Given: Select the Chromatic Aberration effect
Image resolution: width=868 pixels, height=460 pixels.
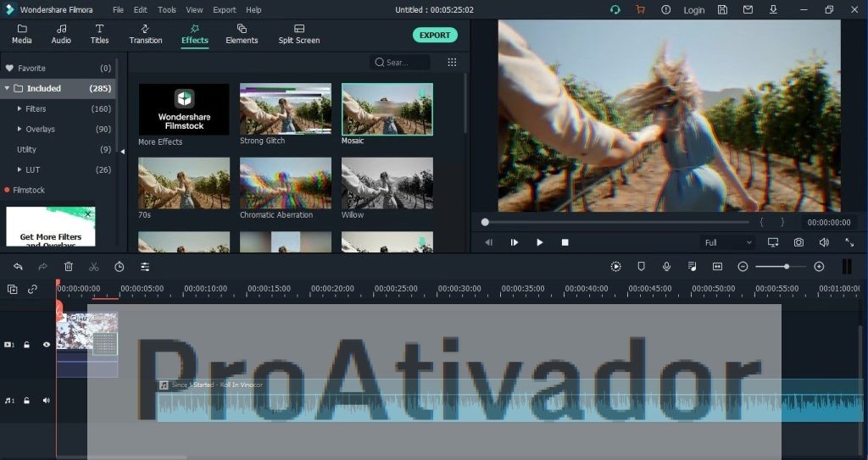Looking at the screenshot, I should click(285, 183).
